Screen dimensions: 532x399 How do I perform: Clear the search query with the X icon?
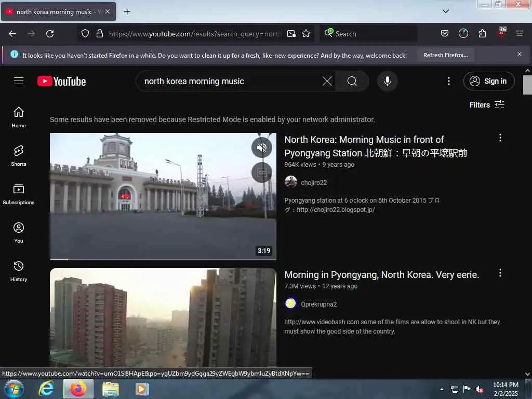(x=327, y=81)
